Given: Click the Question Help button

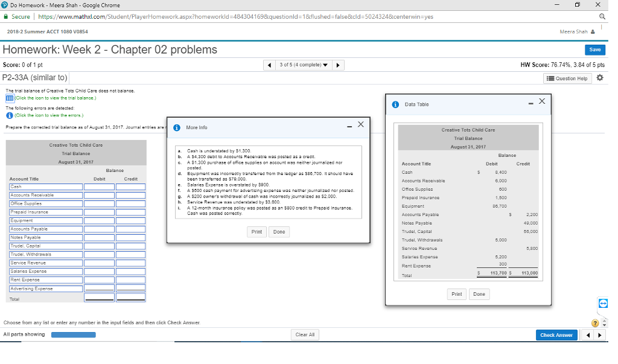Looking at the screenshot, I should (x=567, y=78).
